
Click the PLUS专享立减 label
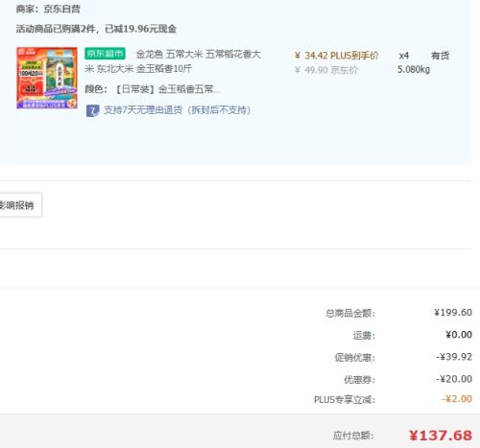[x=345, y=400]
